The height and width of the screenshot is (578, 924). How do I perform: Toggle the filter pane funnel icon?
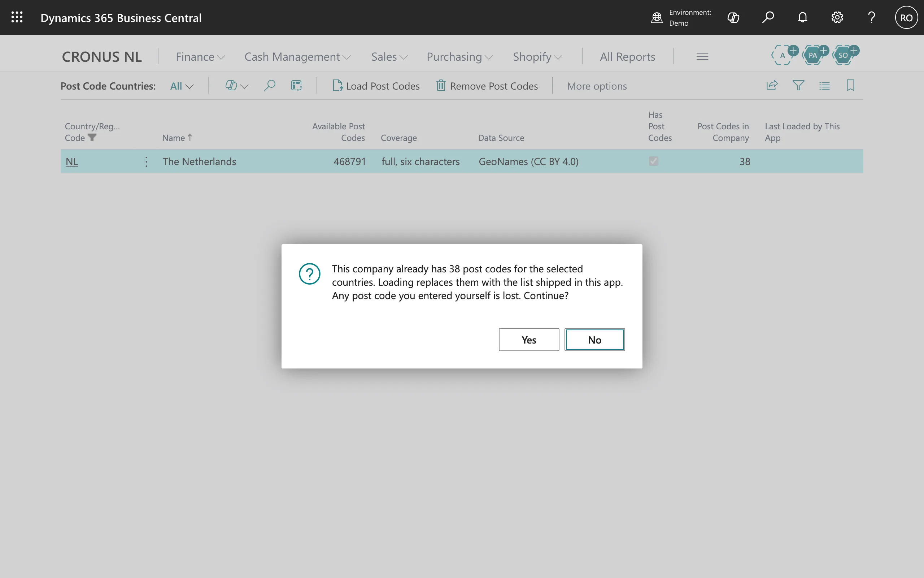pyautogui.click(x=798, y=85)
